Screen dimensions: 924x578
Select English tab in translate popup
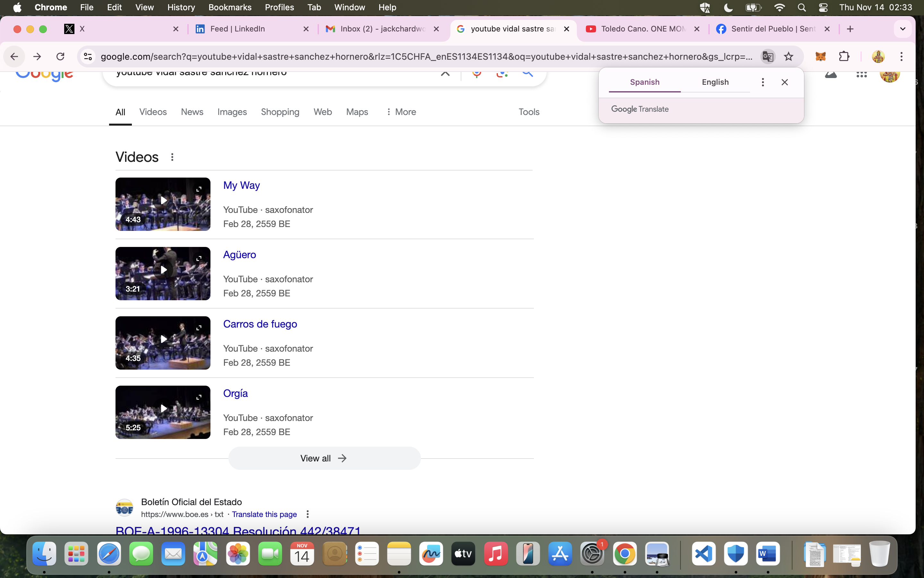(715, 82)
